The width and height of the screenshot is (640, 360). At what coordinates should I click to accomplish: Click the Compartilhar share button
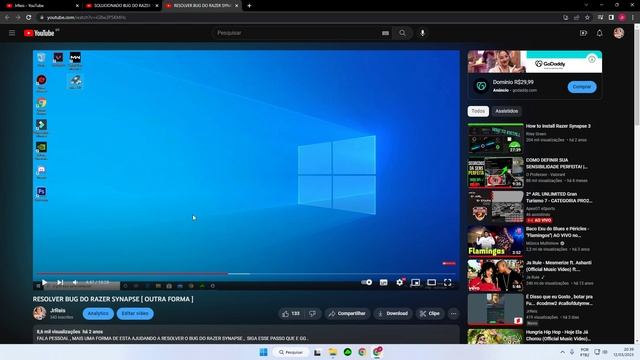(347, 313)
